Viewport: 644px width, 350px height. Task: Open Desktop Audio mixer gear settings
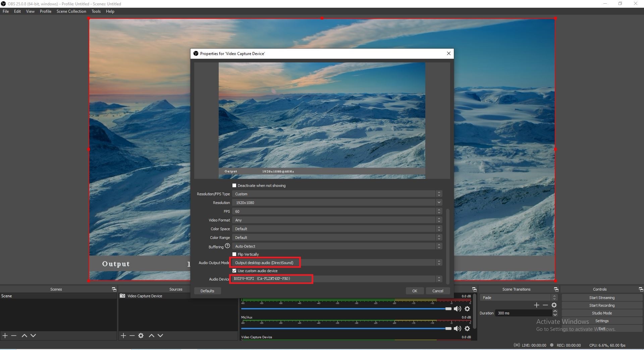point(467,309)
